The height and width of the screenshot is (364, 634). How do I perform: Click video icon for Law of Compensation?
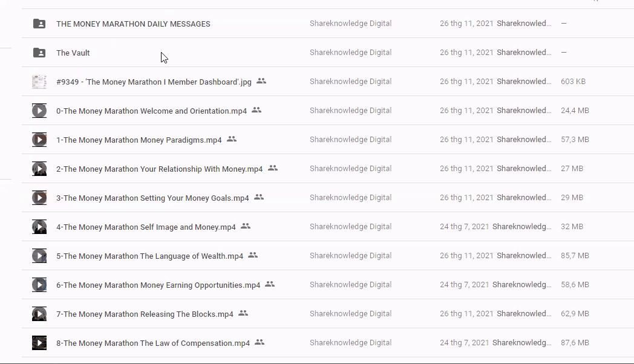tap(39, 343)
